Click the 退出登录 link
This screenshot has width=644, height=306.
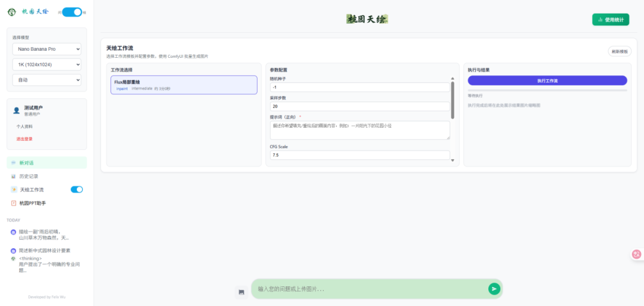point(24,139)
